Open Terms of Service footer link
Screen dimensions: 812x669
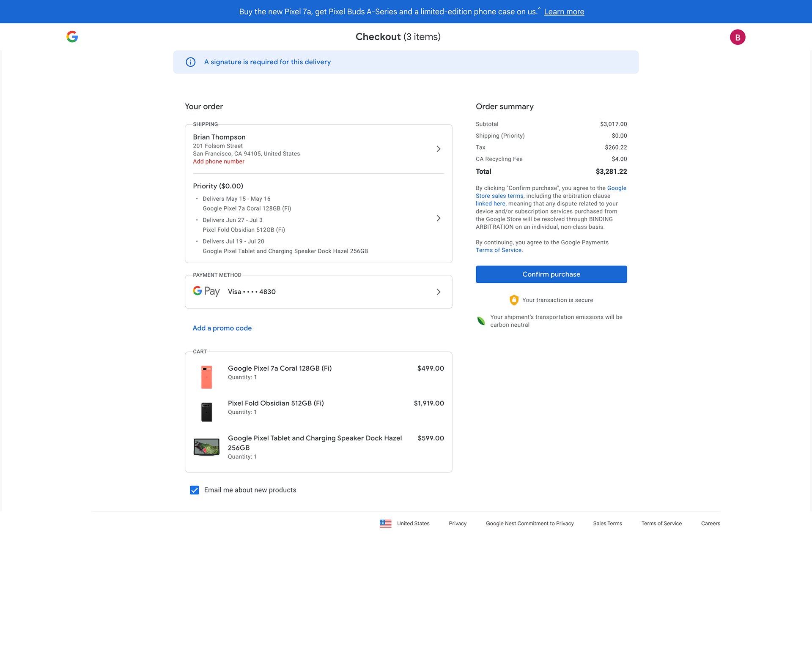(x=661, y=524)
